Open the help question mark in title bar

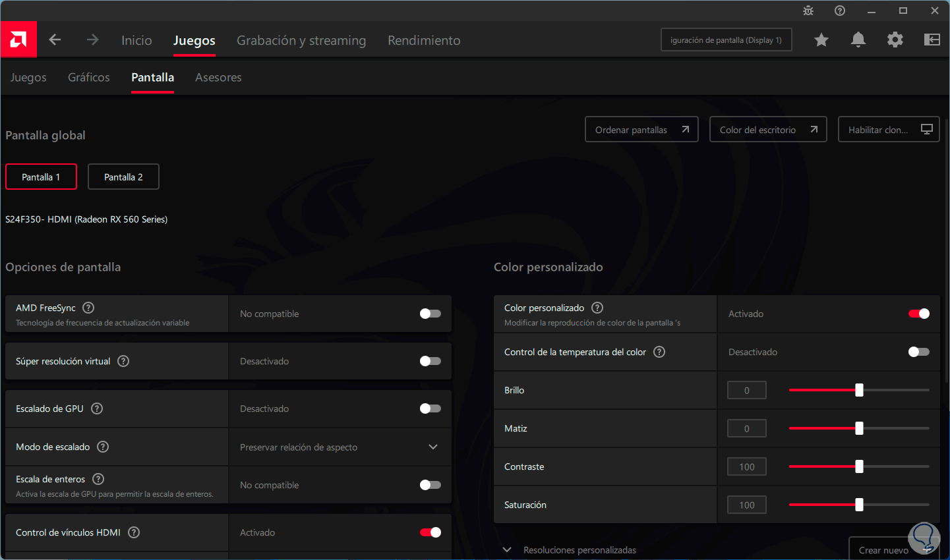(x=840, y=11)
